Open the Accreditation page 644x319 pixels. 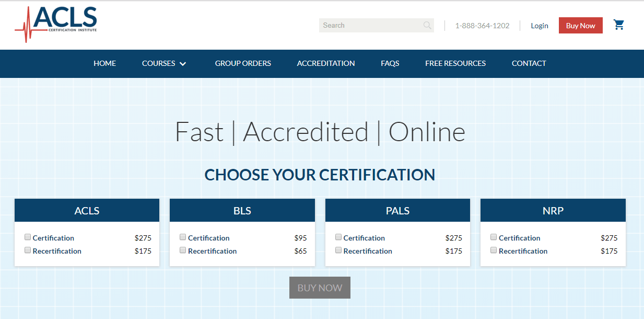pyautogui.click(x=326, y=63)
